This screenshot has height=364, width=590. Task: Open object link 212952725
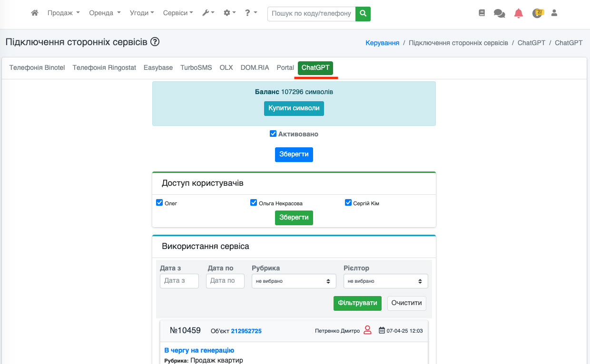[x=246, y=331]
